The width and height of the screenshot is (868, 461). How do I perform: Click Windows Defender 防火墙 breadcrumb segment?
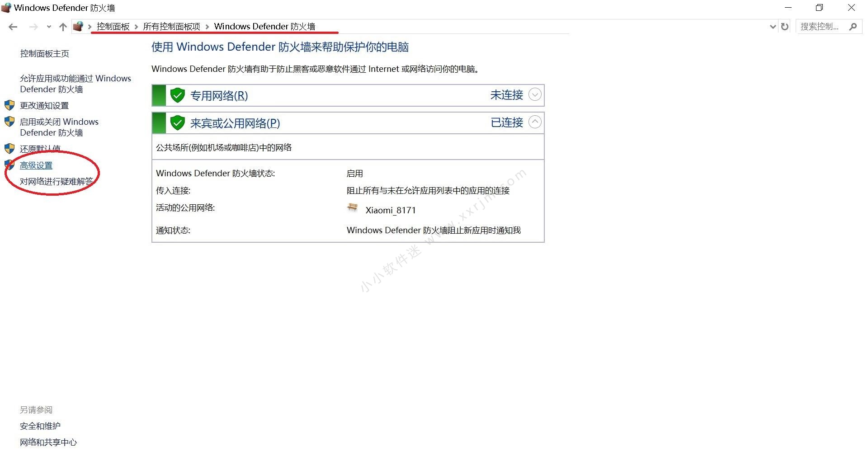tap(264, 27)
